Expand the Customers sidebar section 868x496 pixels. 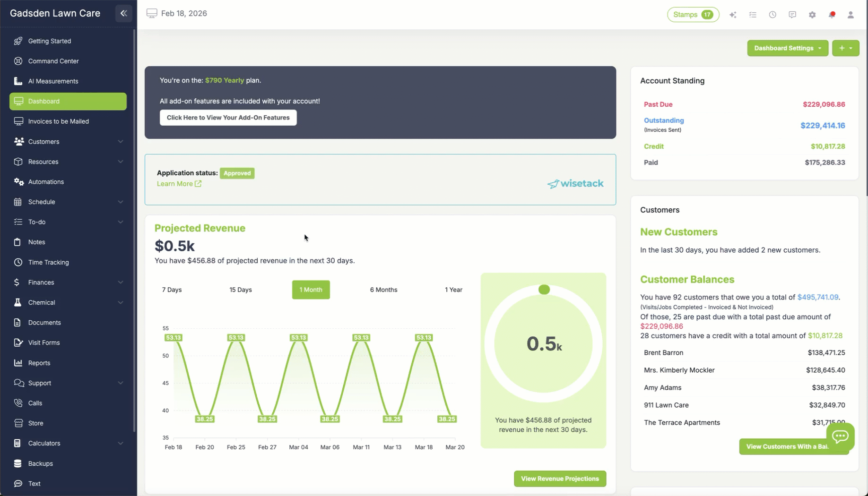tap(68, 141)
